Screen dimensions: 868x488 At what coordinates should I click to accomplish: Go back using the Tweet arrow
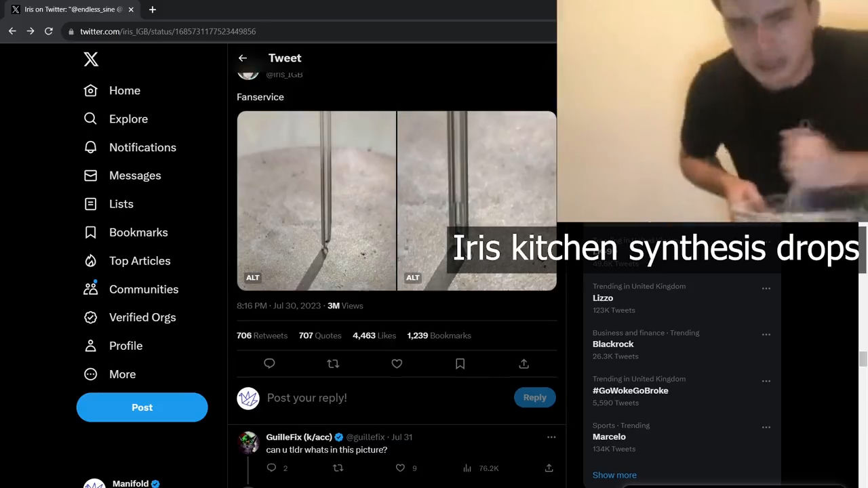click(x=242, y=58)
